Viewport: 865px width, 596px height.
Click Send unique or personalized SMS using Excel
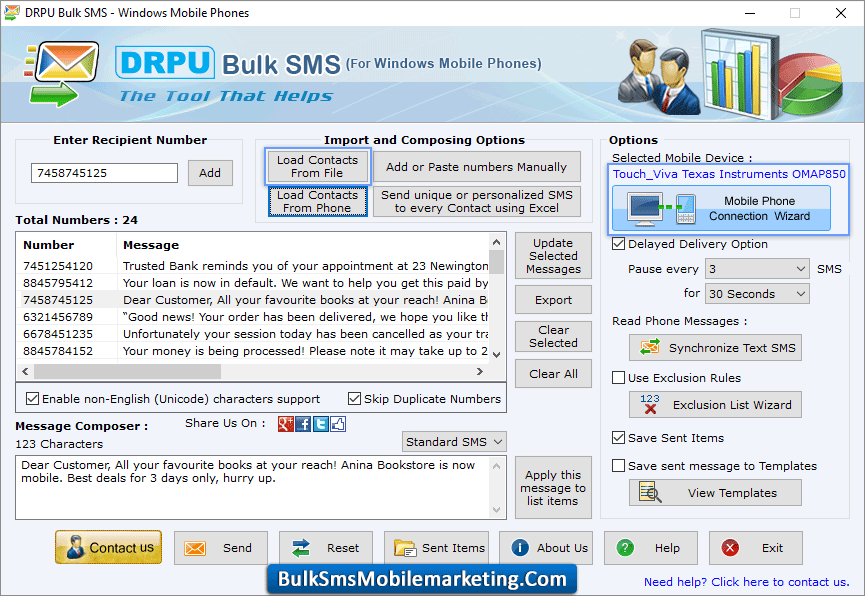pyautogui.click(x=477, y=201)
